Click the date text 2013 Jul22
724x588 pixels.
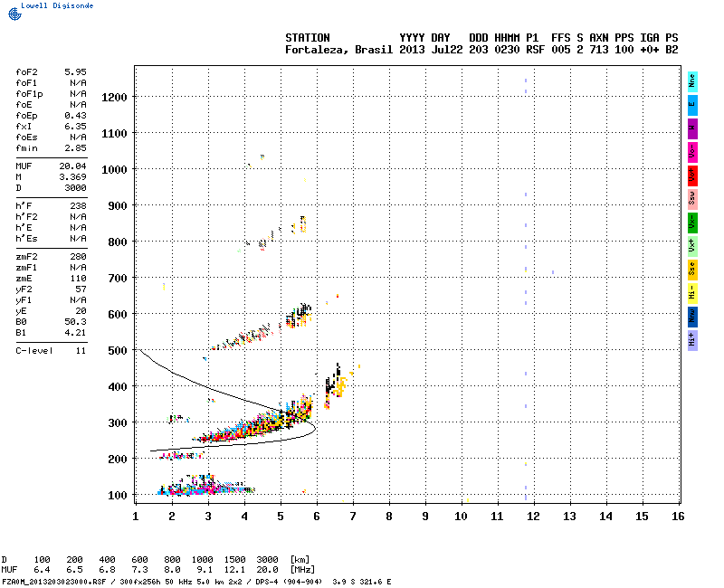tap(431, 50)
